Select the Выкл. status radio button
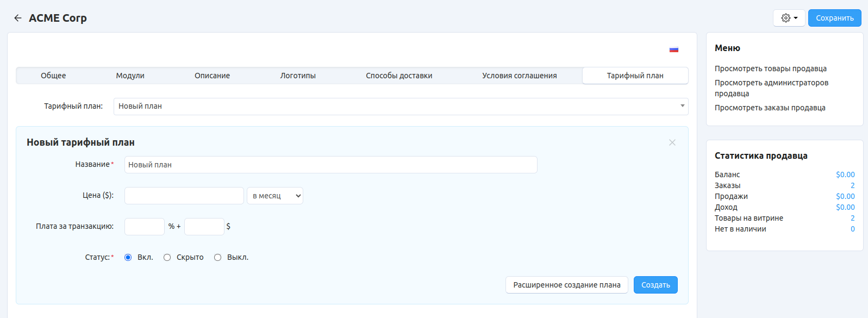868x318 pixels. [x=218, y=258]
